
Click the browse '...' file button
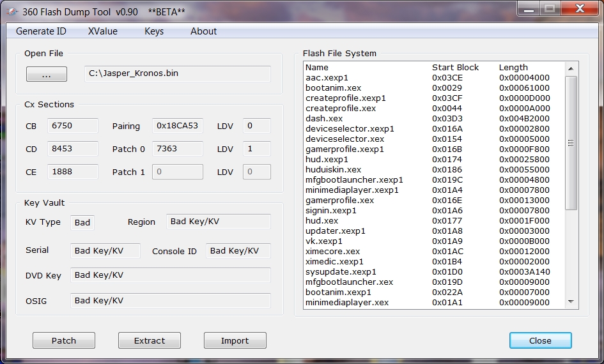47,74
